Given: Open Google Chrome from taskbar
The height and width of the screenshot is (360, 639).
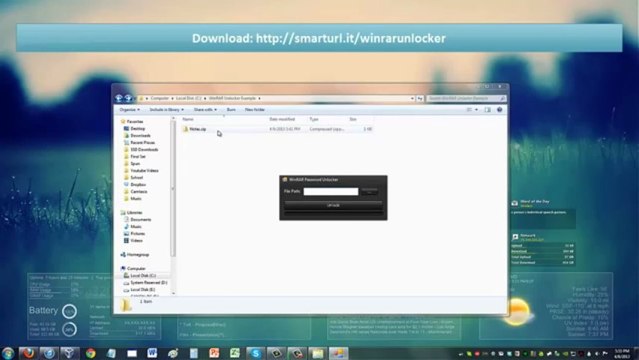Looking at the screenshot, I should coord(90,353).
